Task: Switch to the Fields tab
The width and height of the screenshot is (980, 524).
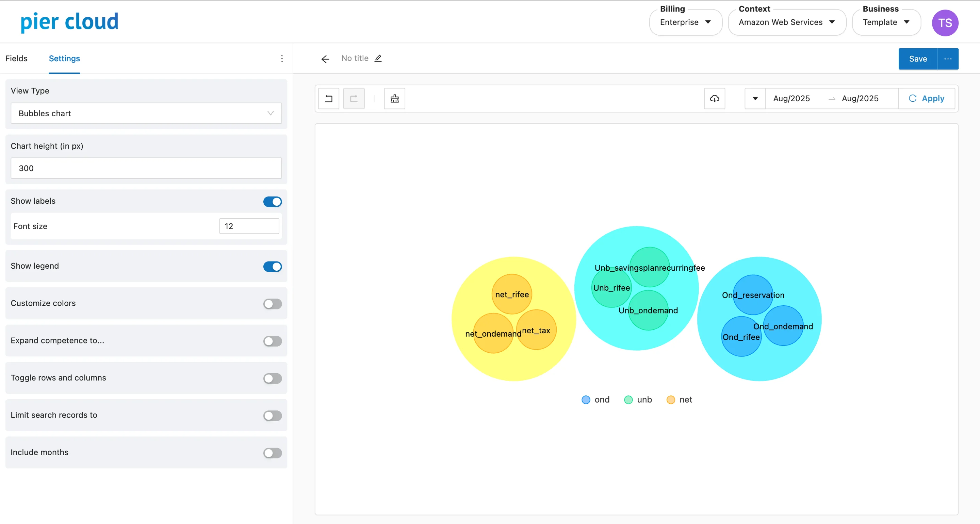Action: tap(16, 58)
